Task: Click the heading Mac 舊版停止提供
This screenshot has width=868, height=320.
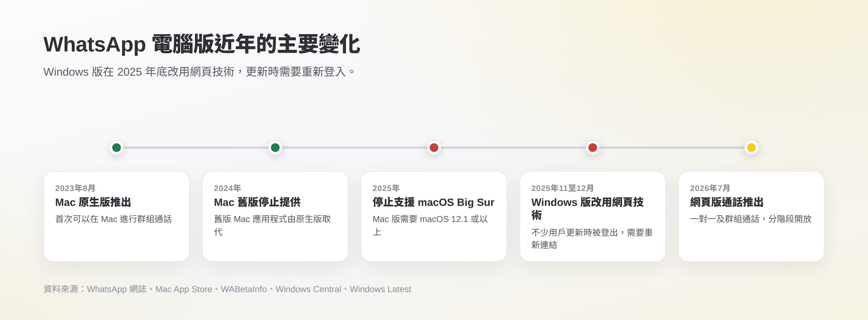Action: point(257,202)
